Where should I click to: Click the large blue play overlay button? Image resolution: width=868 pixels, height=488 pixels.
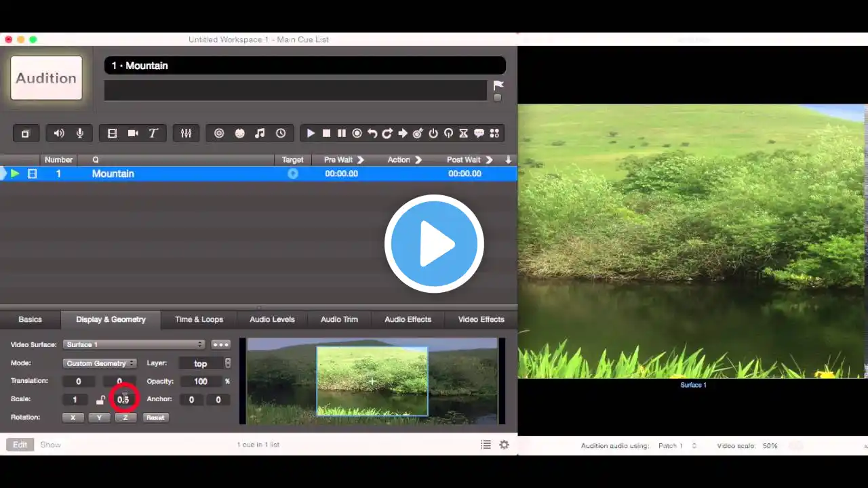[434, 244]
